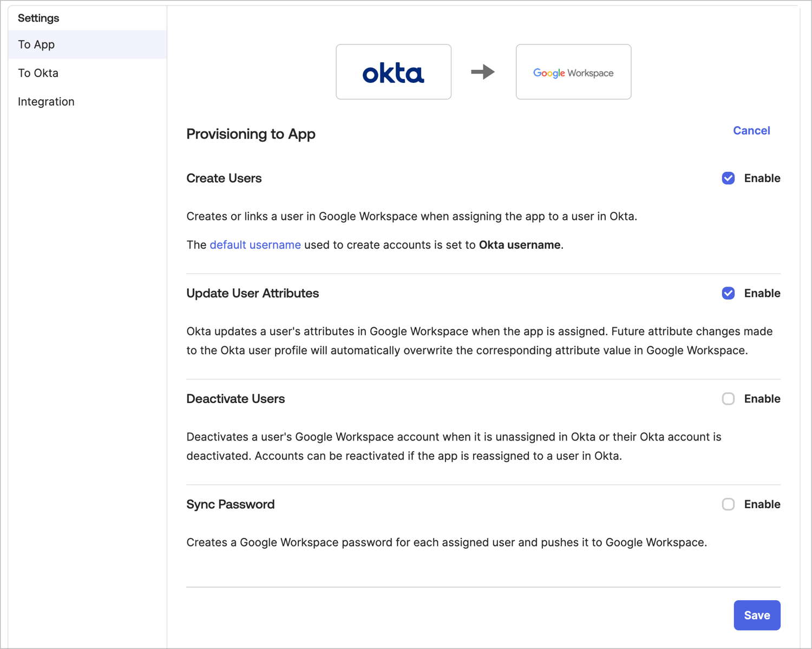Click the Update User Attributes checkmark icon

pyautogui.click(x=728, y=293)
